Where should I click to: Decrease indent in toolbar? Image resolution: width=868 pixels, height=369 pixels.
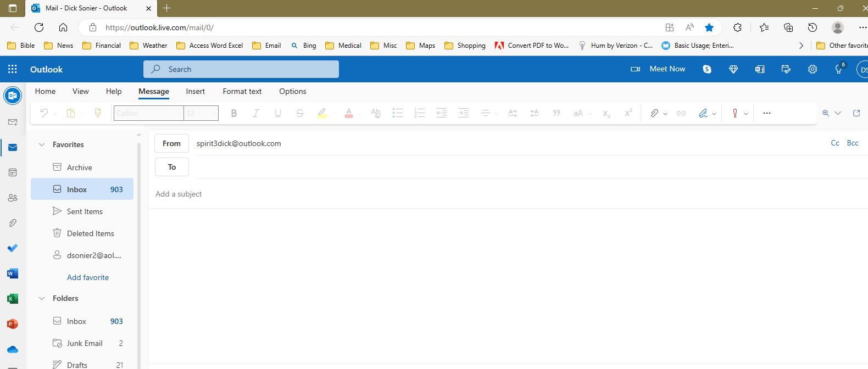tap(442, 113)
